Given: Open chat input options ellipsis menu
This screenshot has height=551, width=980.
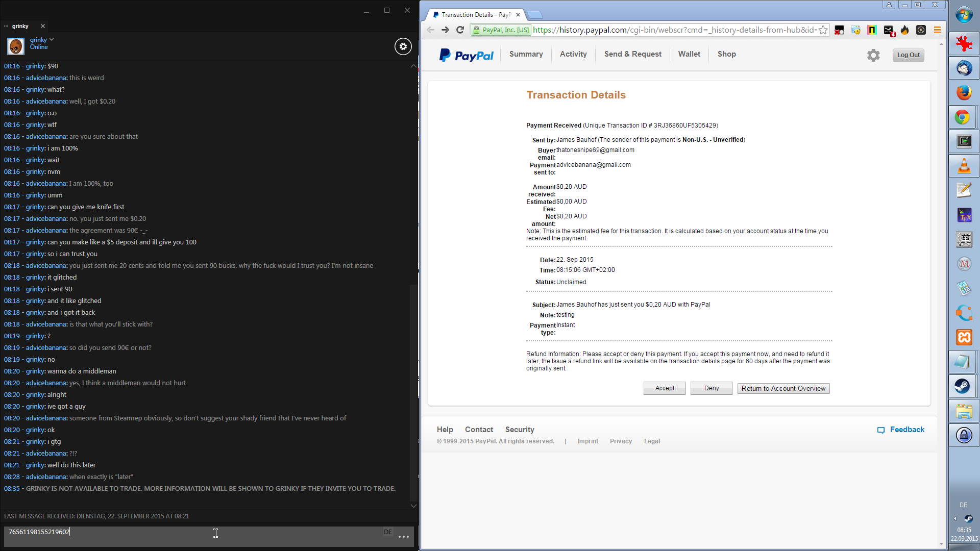Looking at the screenshot, I should click(403, 537).
